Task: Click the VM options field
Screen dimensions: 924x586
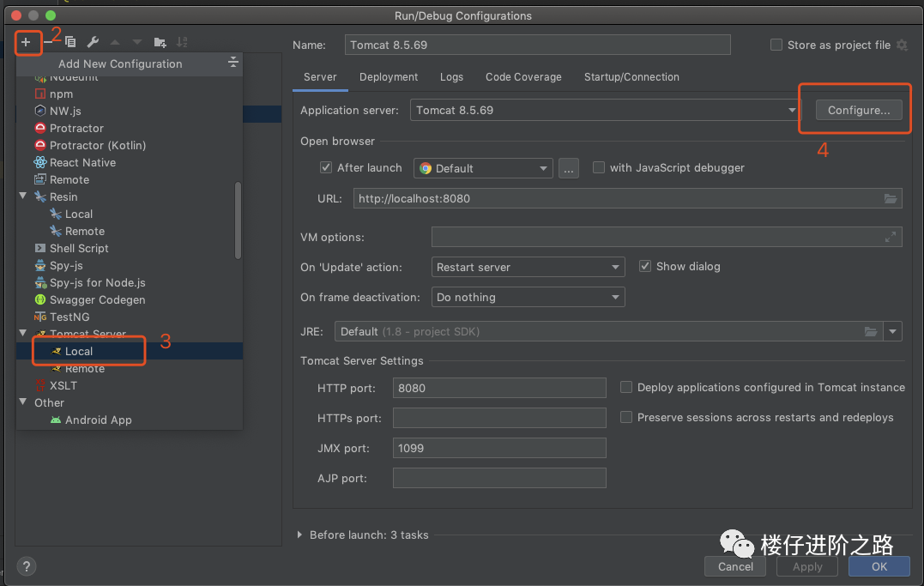Action: click(667, 237)
